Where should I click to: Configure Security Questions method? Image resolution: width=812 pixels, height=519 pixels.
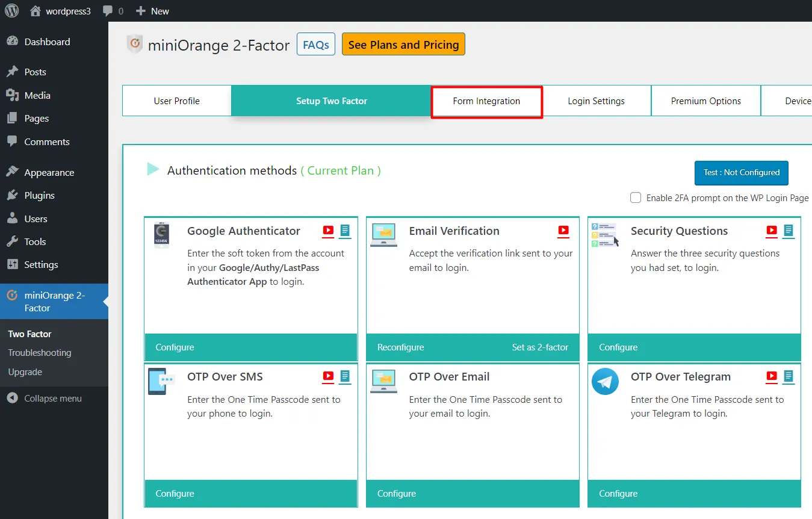[618, 347]
